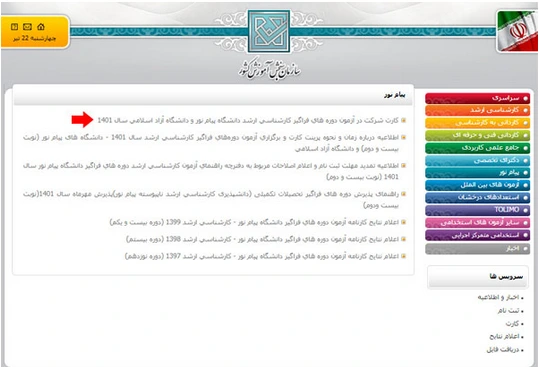Click the Iran flag image
This screenshot has width=539, height=367.
pos(517,31)
